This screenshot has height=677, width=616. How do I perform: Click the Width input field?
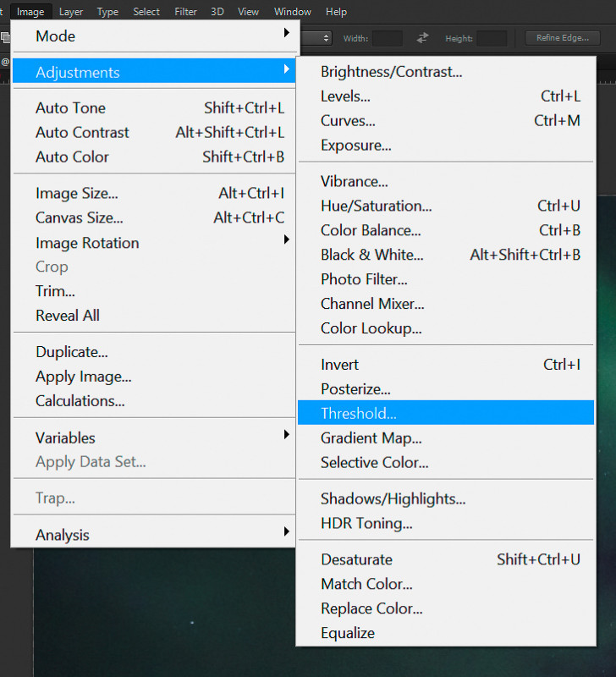tap(388, 38)
